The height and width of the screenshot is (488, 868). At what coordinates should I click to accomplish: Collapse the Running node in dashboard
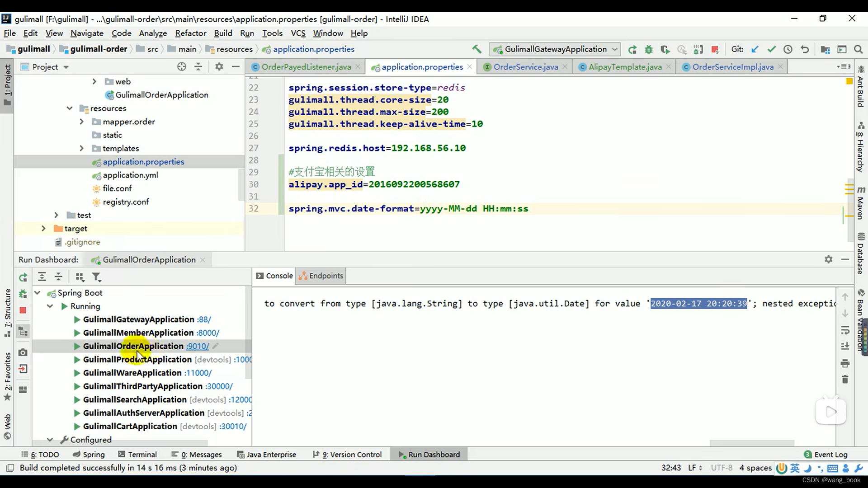click(50, 306)
